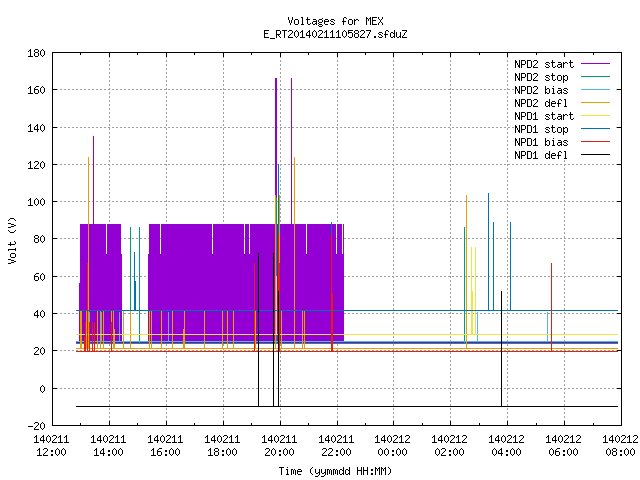Click the dark blue NPD1 stop legend line
640x480 pixels.
click(595, 129)
